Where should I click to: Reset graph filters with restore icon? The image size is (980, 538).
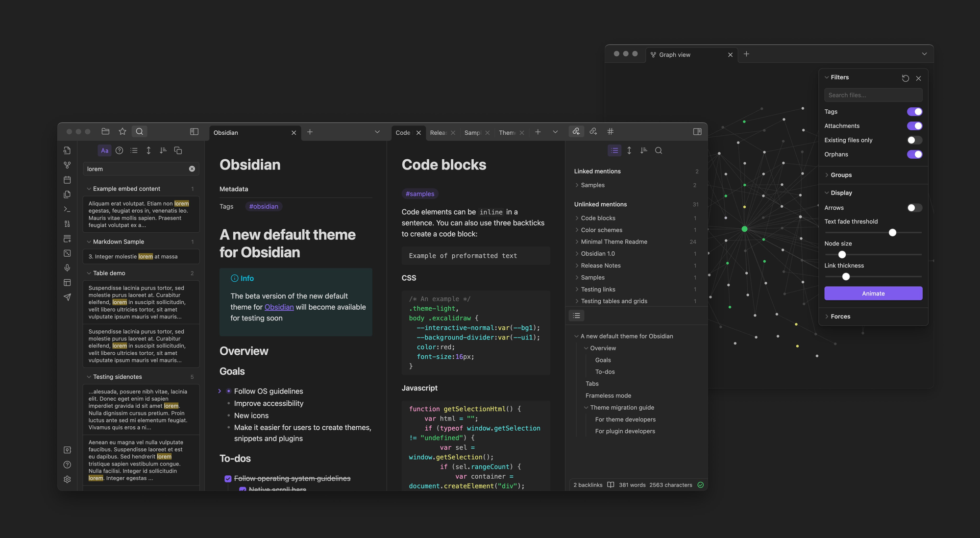coord(905,78)
